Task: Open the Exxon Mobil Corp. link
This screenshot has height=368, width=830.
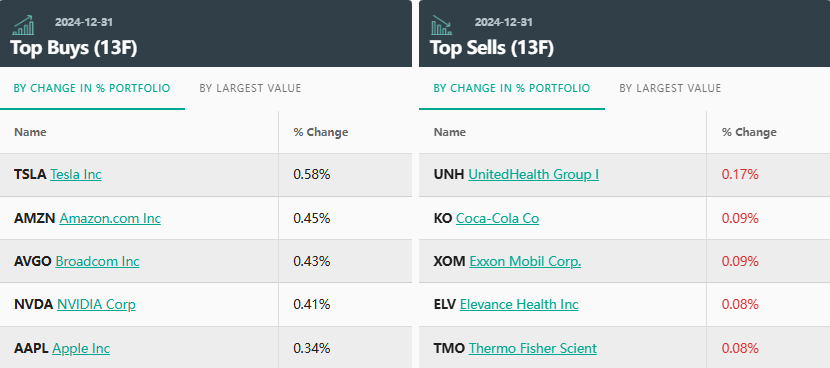Action: click(x=525, y=262)
